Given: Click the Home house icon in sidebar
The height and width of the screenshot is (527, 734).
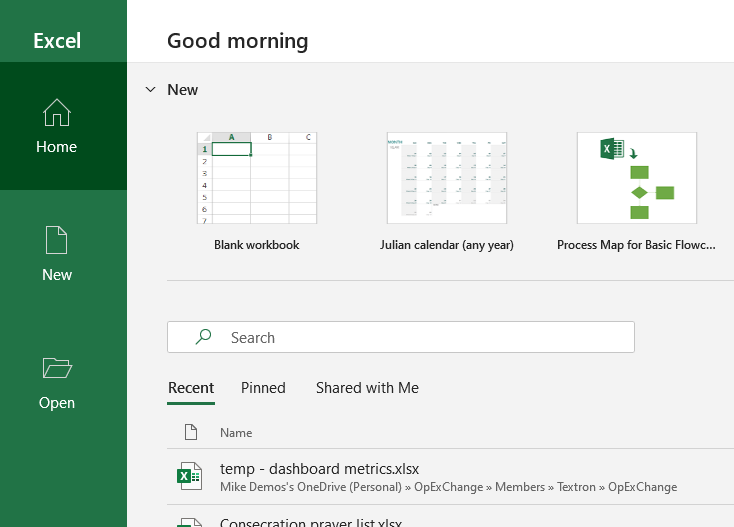Looking at the screenshot, I should 57,112.
